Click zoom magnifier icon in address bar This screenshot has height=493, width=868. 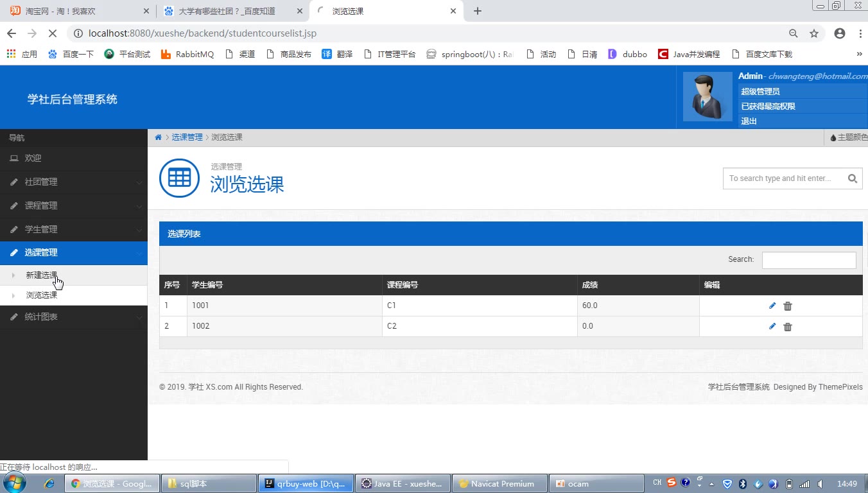794,33
